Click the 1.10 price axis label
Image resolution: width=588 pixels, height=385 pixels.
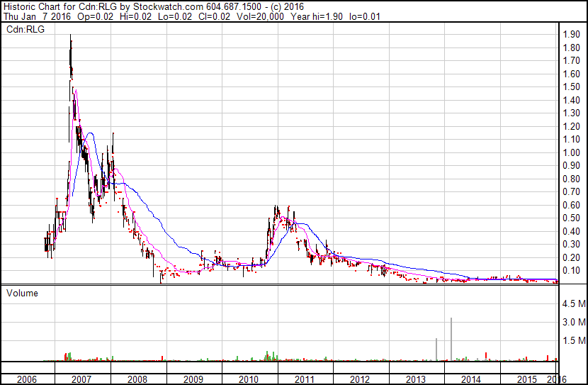[x=572, y=139]
